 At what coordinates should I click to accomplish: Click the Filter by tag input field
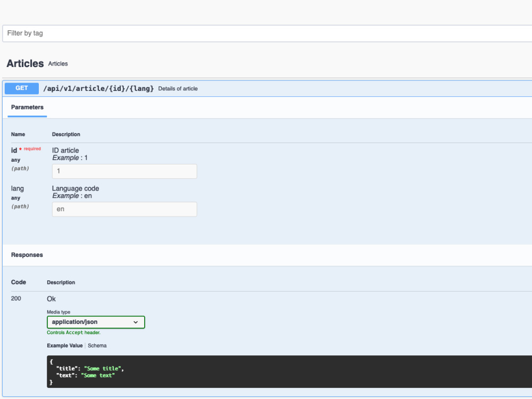267,33
